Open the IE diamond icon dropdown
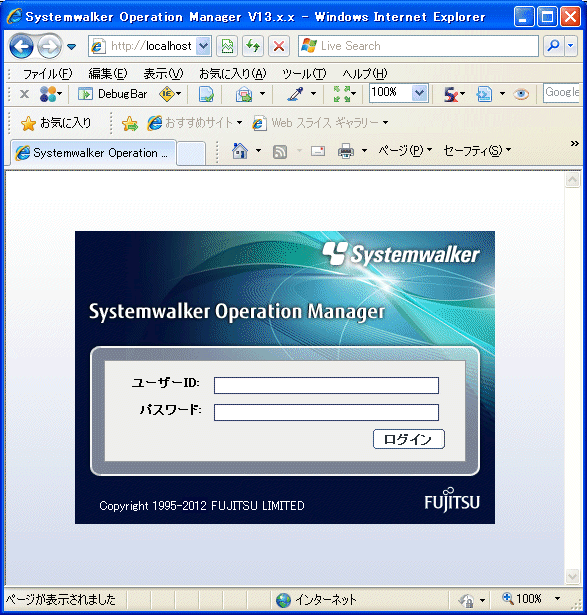Image resolution: width=587 pixels, height=615 pixels. (170, 94)
